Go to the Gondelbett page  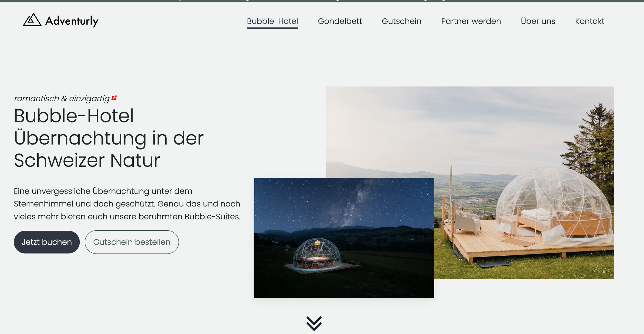point(340,21)
